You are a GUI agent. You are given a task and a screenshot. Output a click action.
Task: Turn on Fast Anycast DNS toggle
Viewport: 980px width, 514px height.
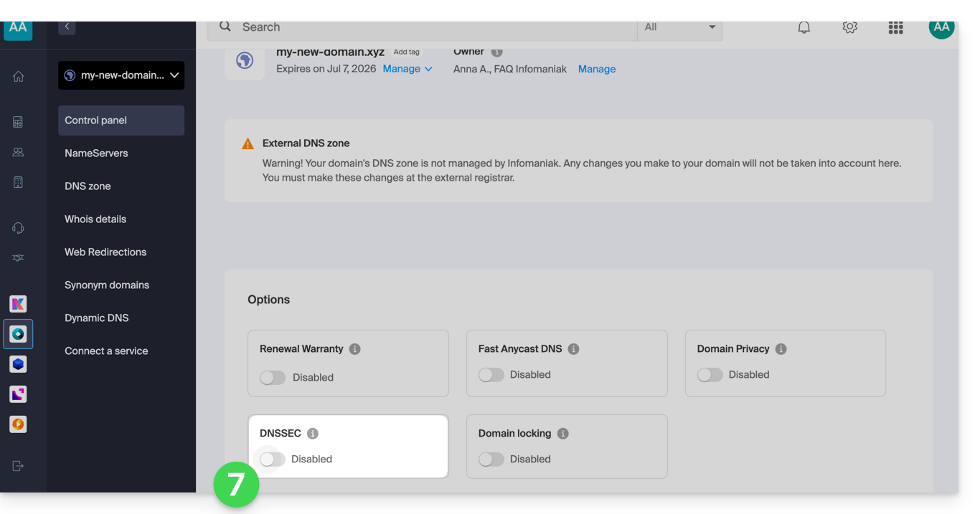(x=491, y=375)
